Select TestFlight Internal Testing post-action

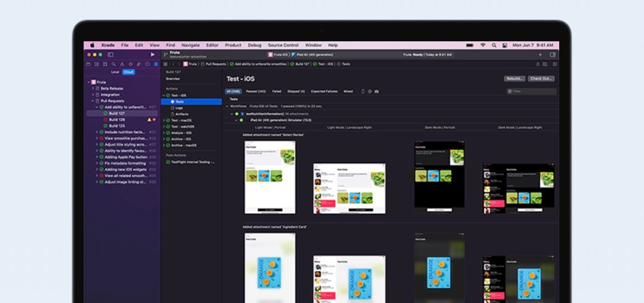(x=192, y=162)
